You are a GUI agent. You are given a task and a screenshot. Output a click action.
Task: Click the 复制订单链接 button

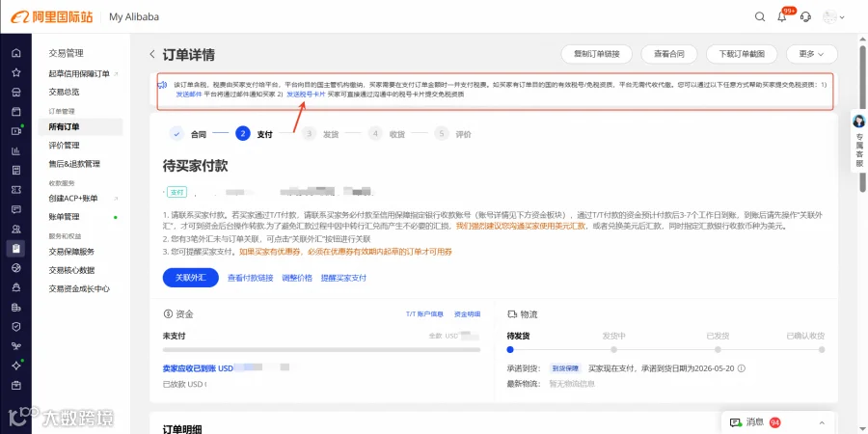coord(596,54)
